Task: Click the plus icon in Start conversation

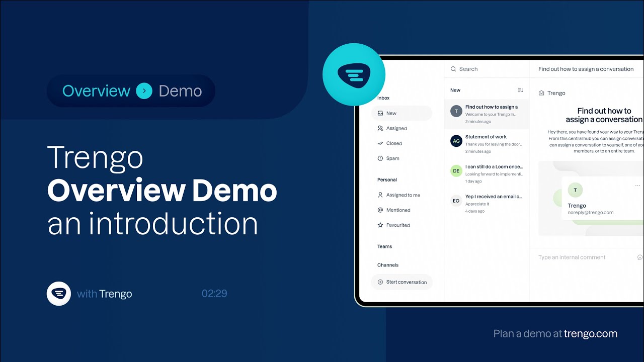Action: [x=380, y=282]
